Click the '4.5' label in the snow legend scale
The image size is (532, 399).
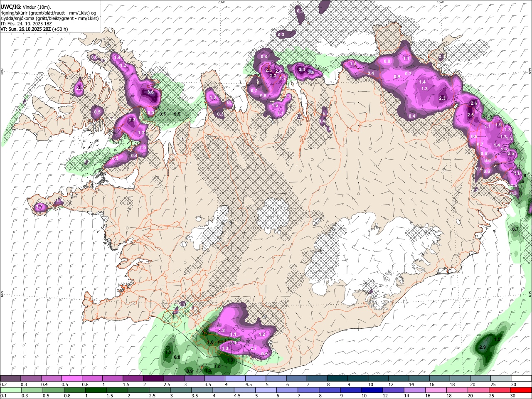pyautogui.click(x=249, y=385)
